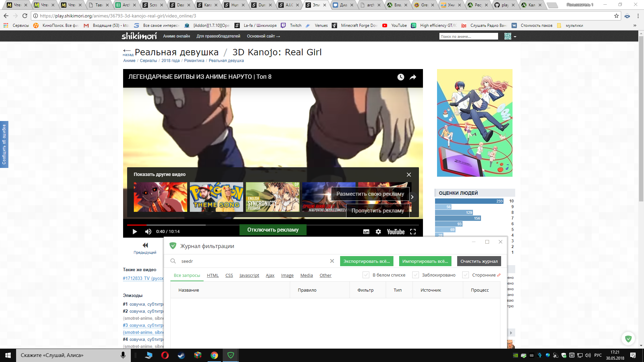
Task: Enable the whitelist filter checkbox
Action: coord(366,275)
